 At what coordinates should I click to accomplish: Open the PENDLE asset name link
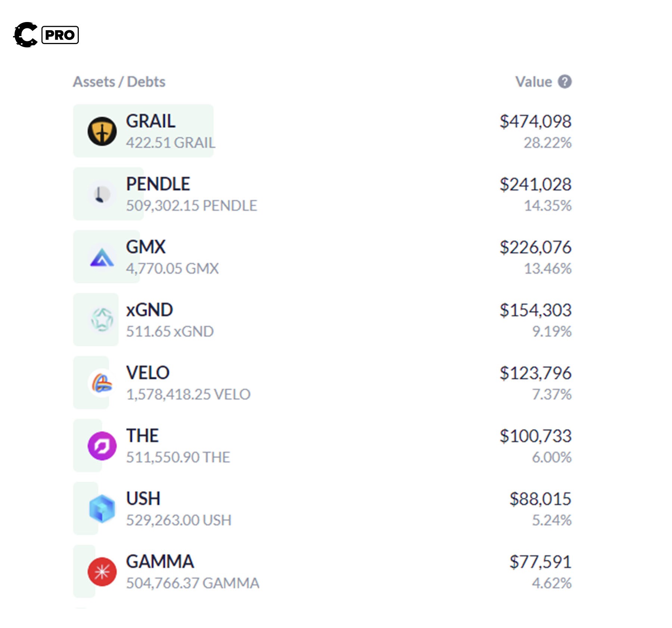[x=158, y=184]
